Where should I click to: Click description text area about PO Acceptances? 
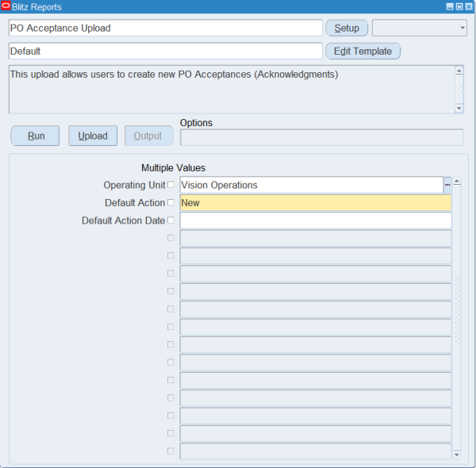coord(232,89)
